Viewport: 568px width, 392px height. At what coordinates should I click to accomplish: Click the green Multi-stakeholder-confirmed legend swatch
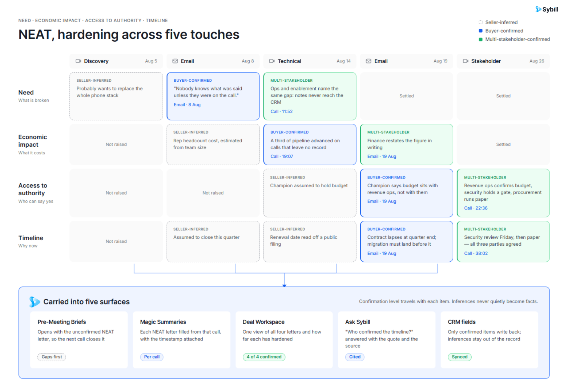480,39
